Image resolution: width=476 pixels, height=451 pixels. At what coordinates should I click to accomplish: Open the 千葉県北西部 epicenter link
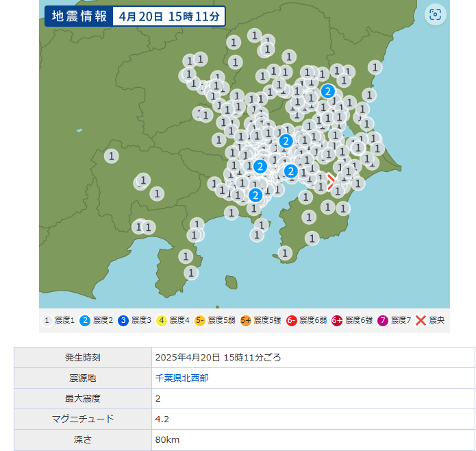(x=180, y=378)
